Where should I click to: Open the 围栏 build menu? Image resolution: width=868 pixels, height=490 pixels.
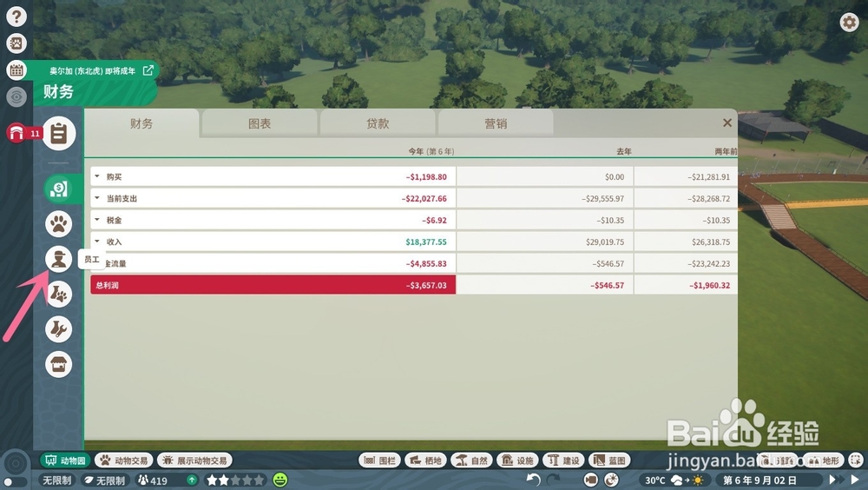click(x=380, y=460)
